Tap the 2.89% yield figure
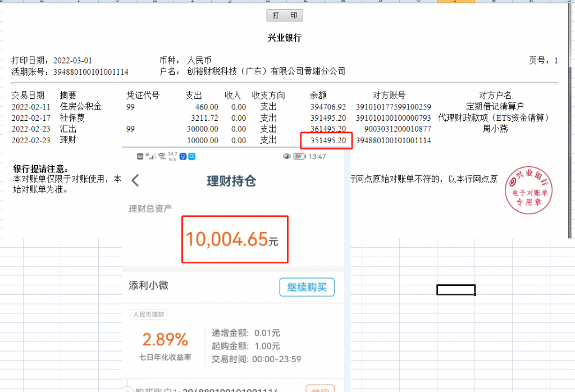Viewport: 575px width, 392px height. [165, 339]
